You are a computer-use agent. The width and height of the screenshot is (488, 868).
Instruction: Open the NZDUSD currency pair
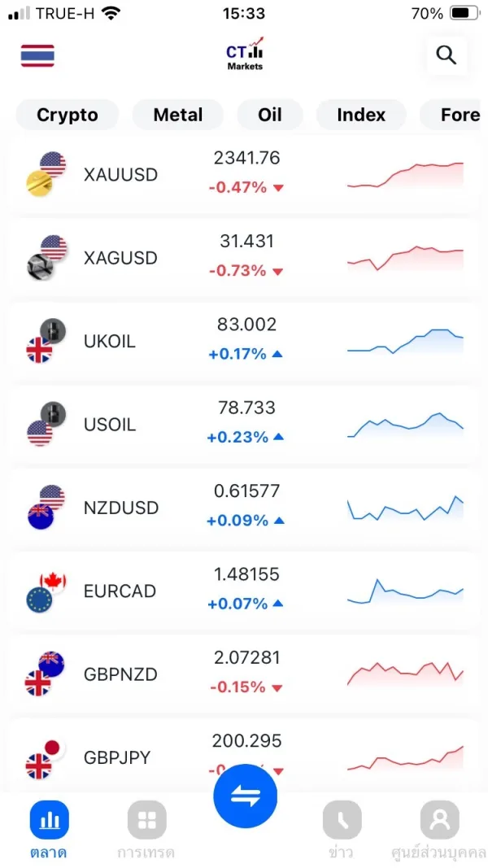point(120,508)
